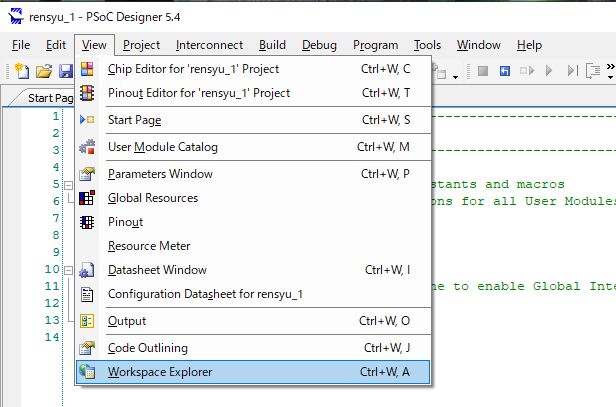Click comment text 'stants and macros'
This screenshot has width=616, height=407.
point(498,184)
